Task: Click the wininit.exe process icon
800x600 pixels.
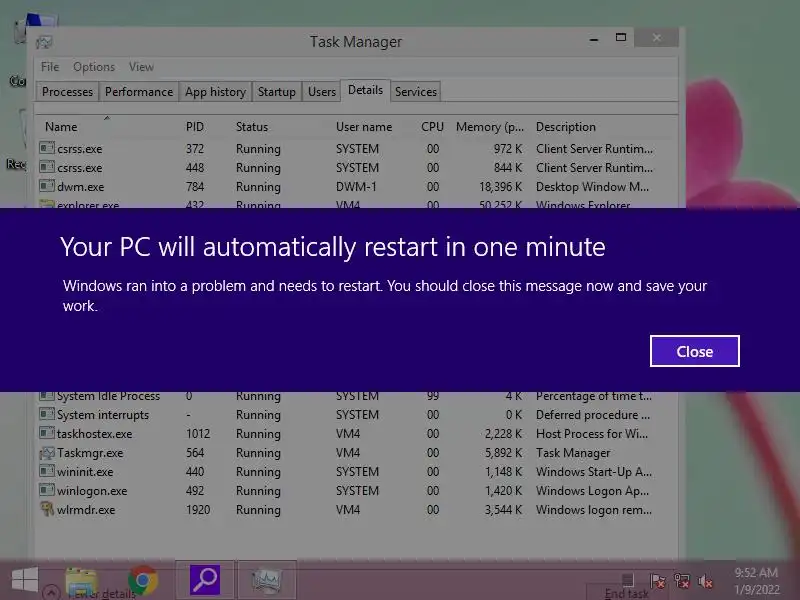Action: (47, 471)
